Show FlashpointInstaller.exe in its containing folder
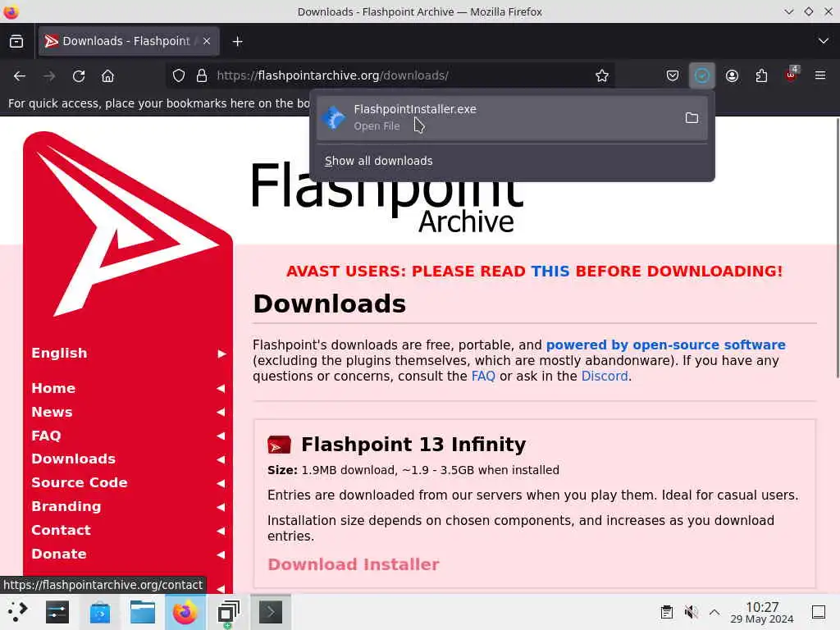Screen dimensions: 840x630 [x=692, y=118]
